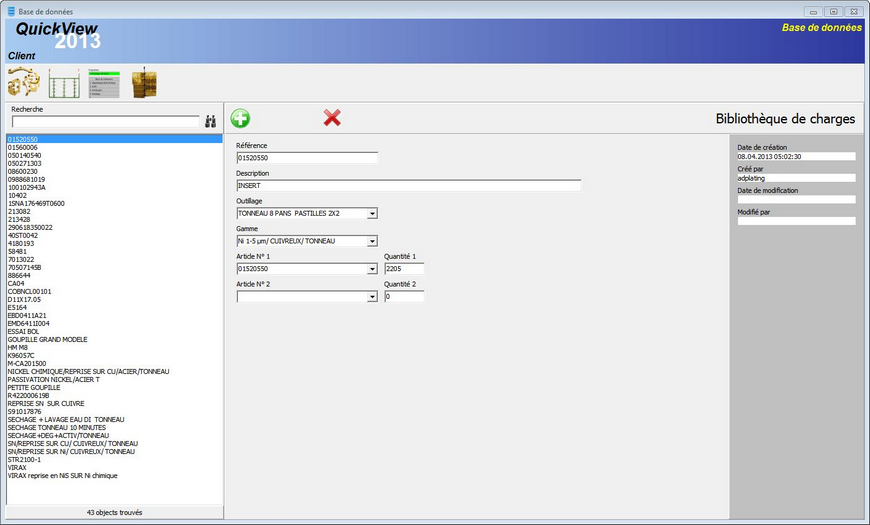The image size is (870, 525).
Task: Select list entry 58481
Action: 114,251
